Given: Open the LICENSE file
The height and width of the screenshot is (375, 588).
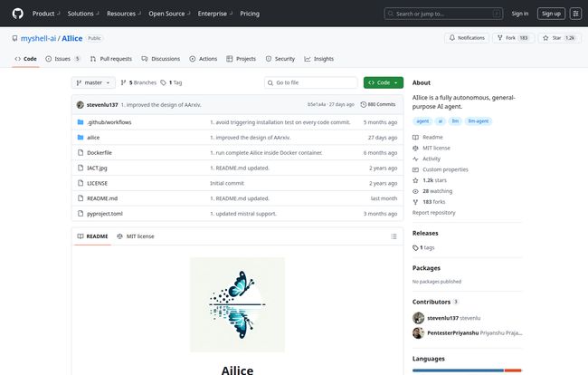Looking at the screenshot, I should click(97, 183).
